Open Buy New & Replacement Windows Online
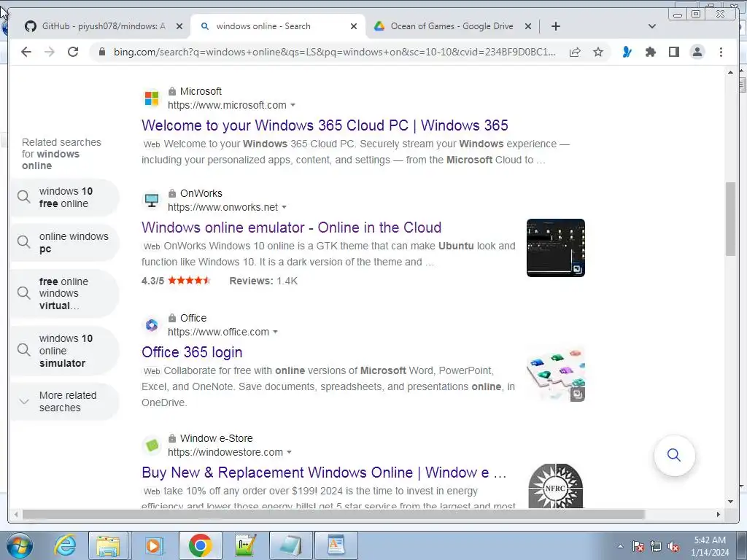 tap(324, 472)
